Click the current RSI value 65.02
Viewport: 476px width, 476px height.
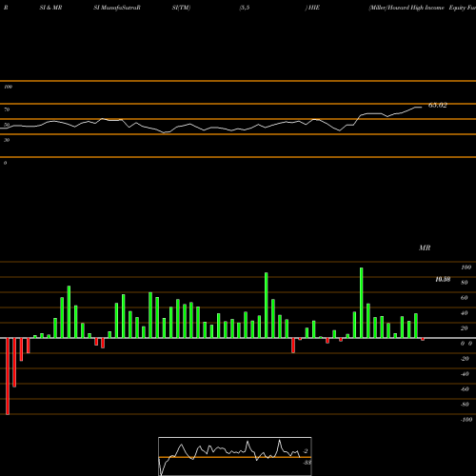coord(438,106)
